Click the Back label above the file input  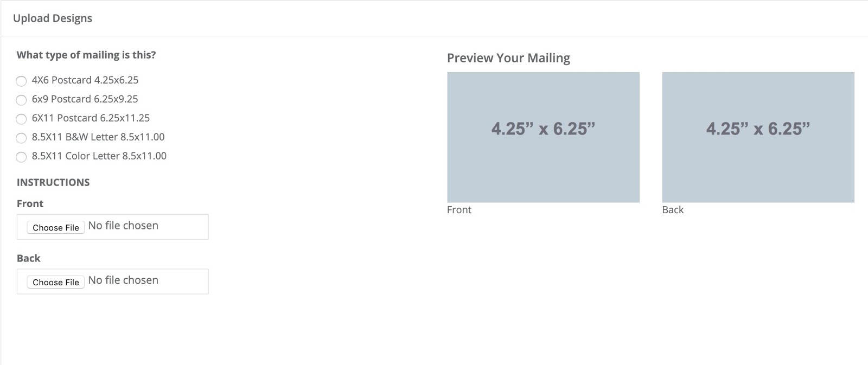pos(28,258)
